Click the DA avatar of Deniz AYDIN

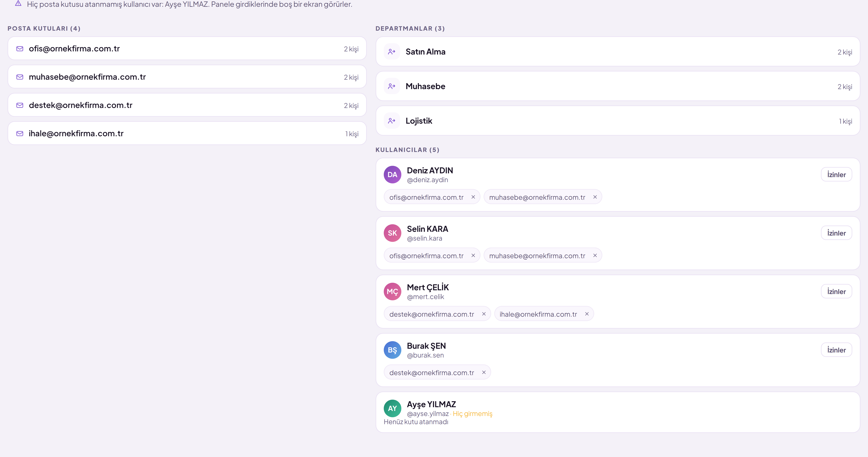tap(392, 174)
